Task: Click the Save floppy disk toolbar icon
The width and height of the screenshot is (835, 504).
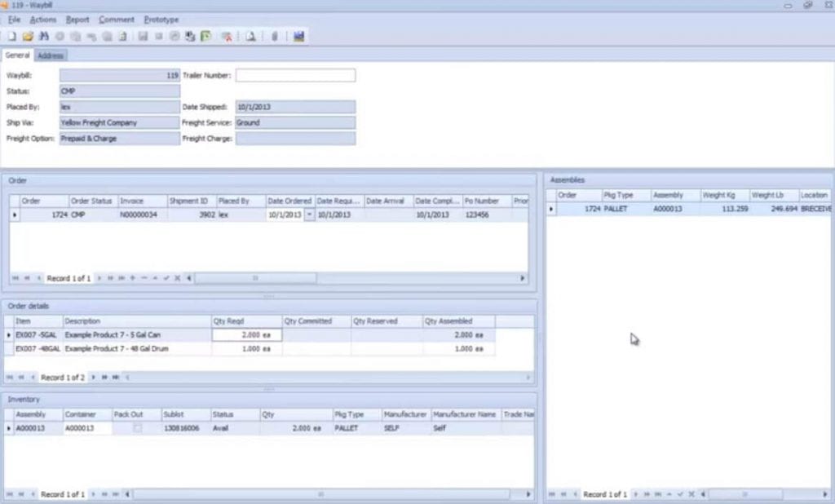Action: click(143, 37)
